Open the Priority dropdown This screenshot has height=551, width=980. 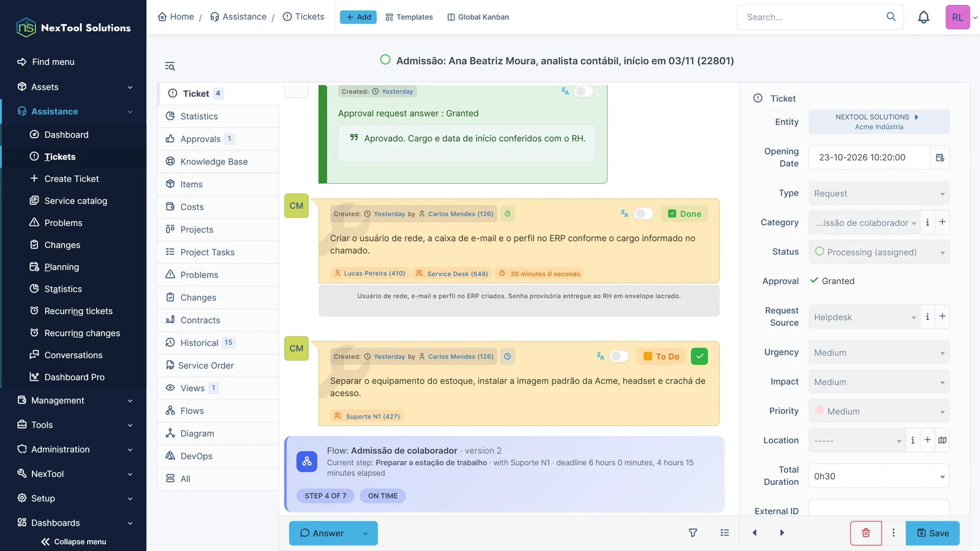[879, 411]
